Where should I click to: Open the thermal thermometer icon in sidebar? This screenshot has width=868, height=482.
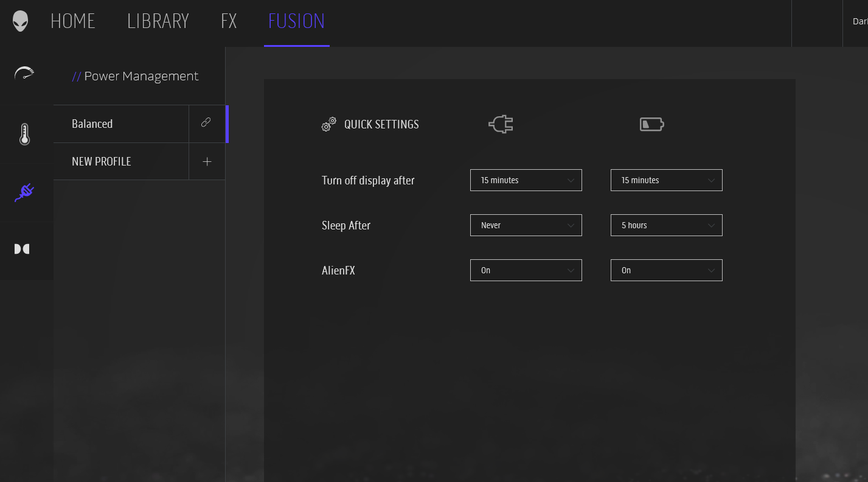tap(24, 134)
